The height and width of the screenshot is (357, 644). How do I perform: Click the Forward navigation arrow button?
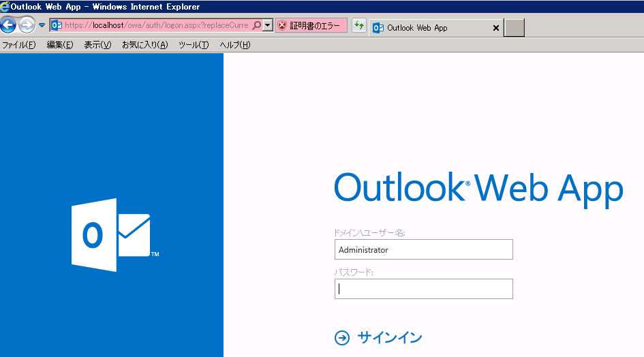coord(27,26)
